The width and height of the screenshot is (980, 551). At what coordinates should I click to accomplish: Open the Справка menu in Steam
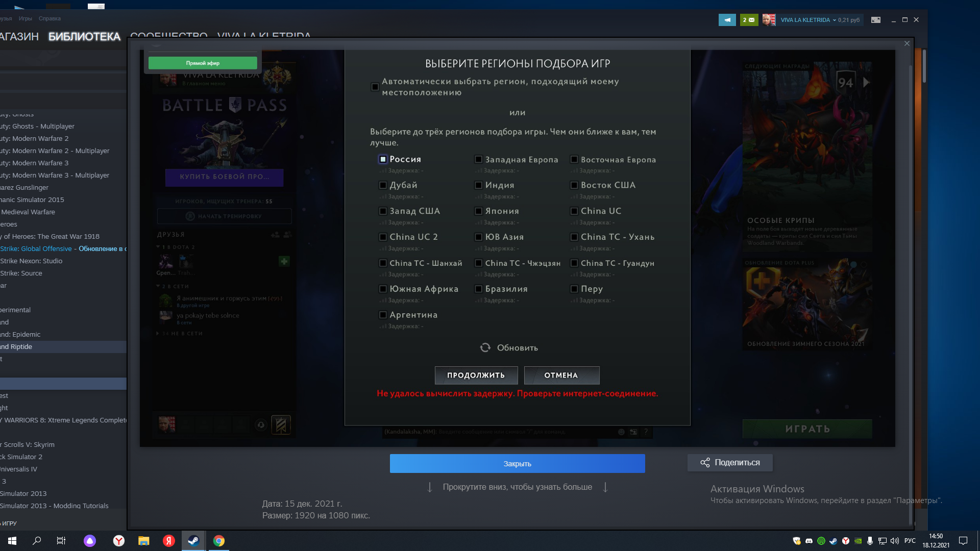pyautogui.click(x=50, y=18)
